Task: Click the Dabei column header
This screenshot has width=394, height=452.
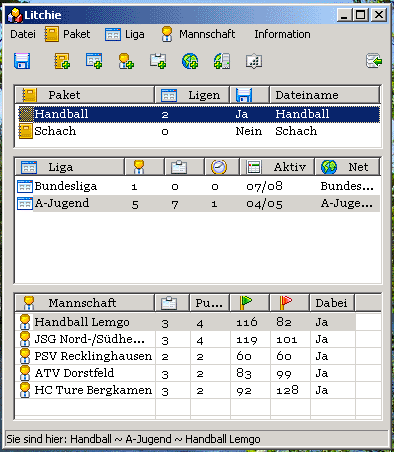Action: [331, 303]
